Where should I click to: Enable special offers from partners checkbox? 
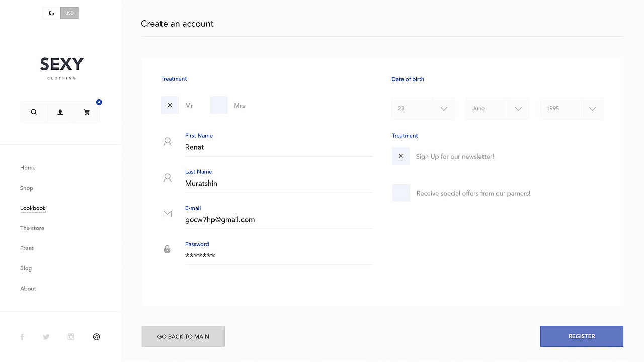click(x=401, y=193)
